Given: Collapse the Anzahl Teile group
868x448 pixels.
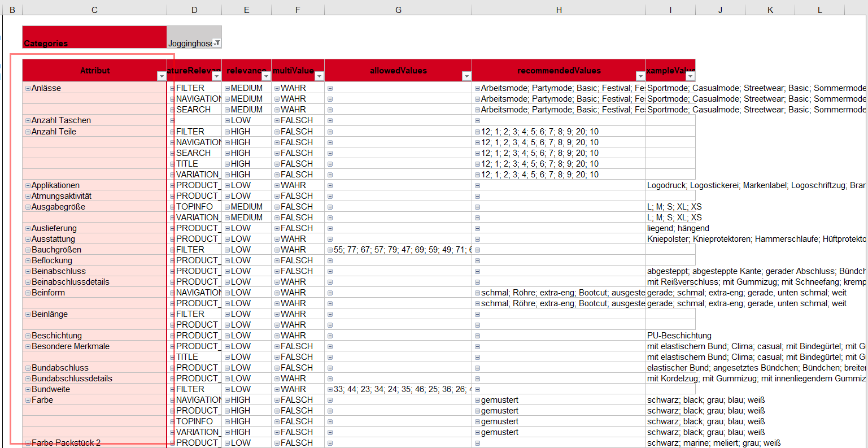Looking at the screenshot, I should (28, 132).
